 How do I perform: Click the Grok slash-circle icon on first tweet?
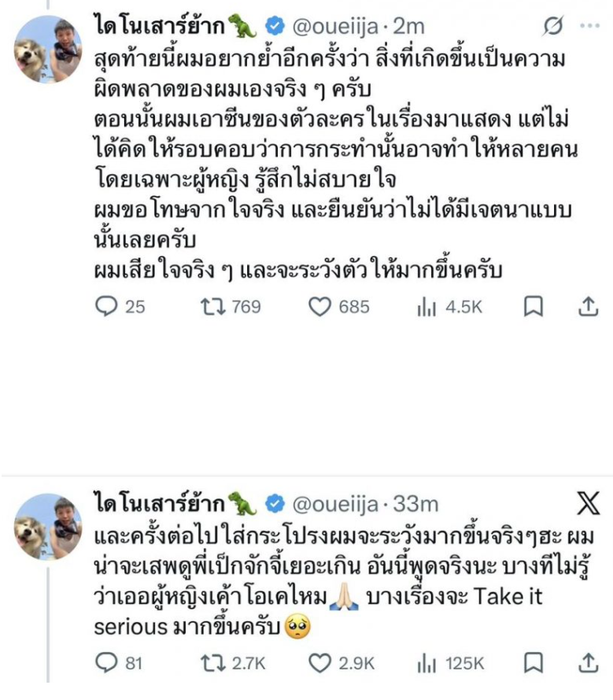coord(553,26)
